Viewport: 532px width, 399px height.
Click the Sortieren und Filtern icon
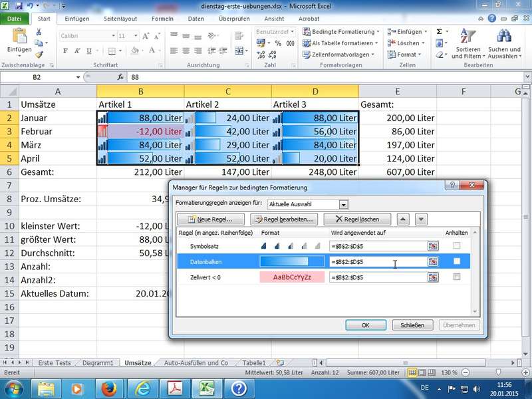pos(468,37)
